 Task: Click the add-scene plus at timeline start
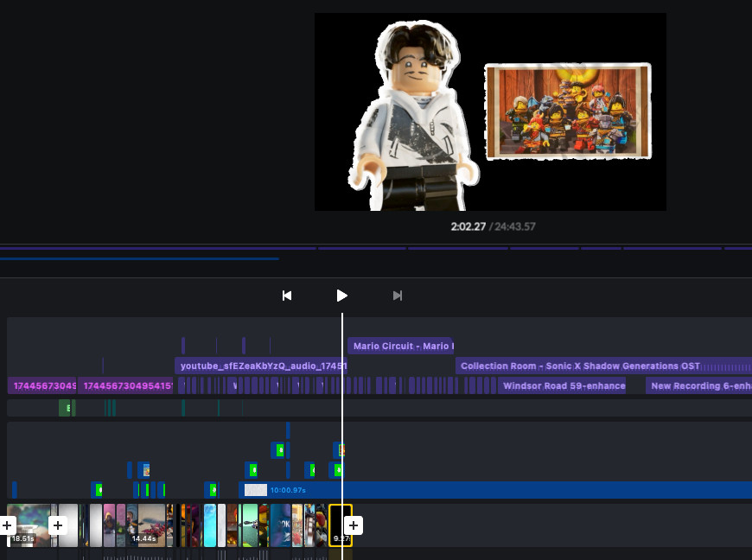[x=7, y=525]
